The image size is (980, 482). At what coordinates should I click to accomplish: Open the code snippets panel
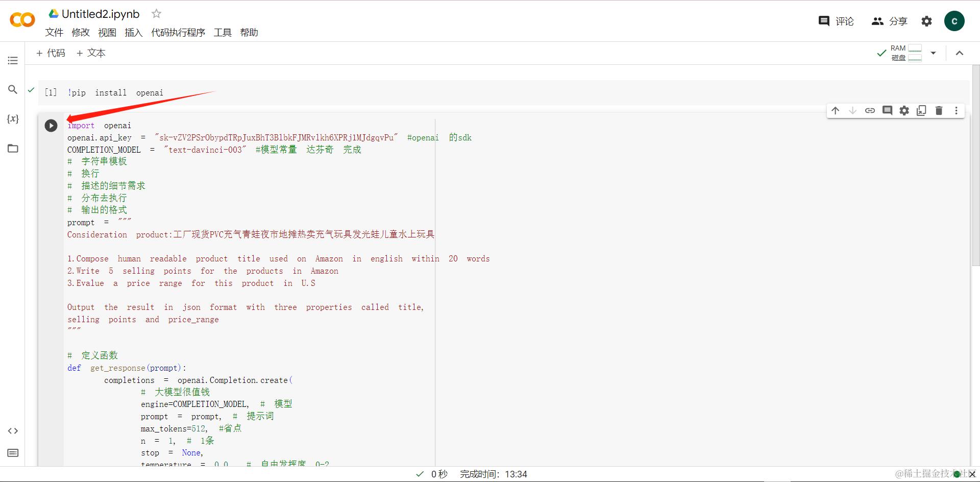click(x=13, y=431)
